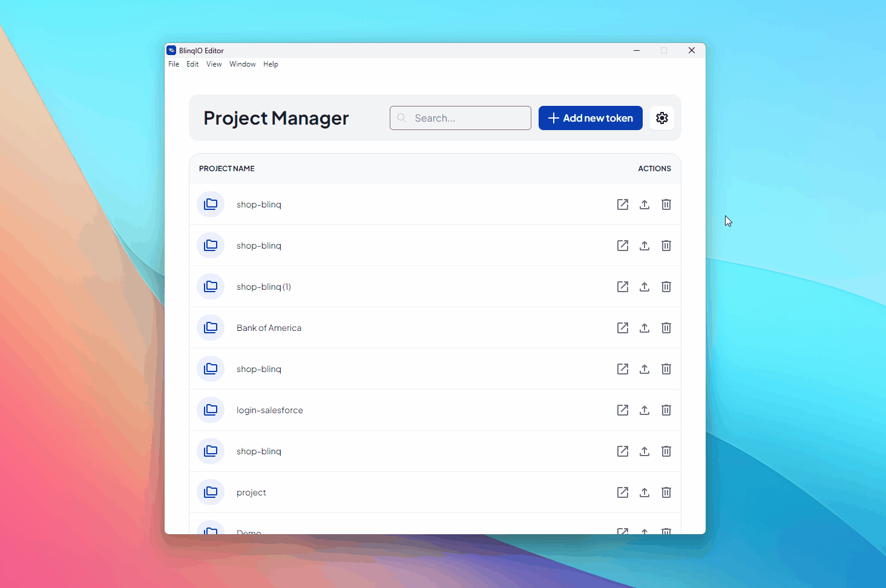Delete the project named "project"

(x=666, y=492)
